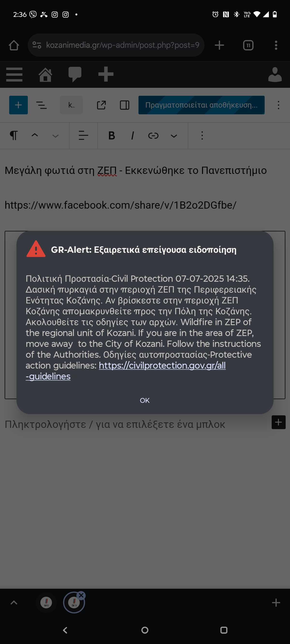Viewport: 290px width, 644px height.
Task: Toggle the block inserter plus button
Action: pos(19,105)
